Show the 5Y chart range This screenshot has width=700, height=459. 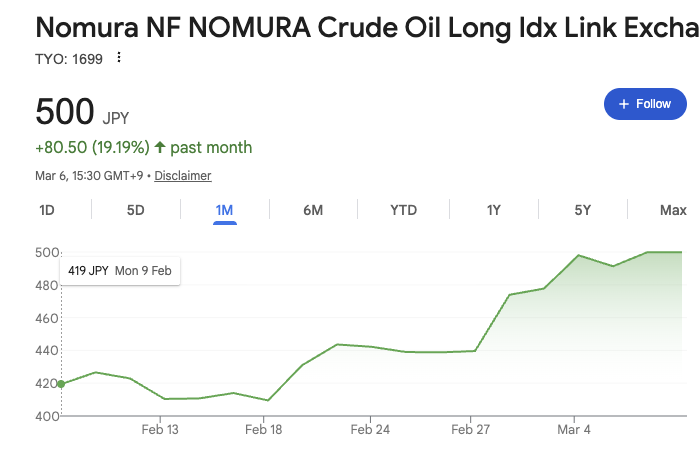tap(582, 210)
